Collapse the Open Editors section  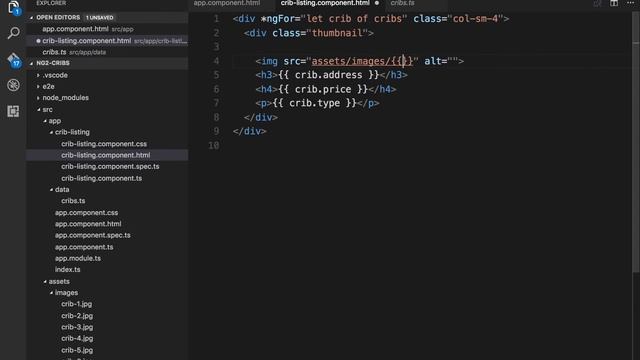click(x=31, y=18)
